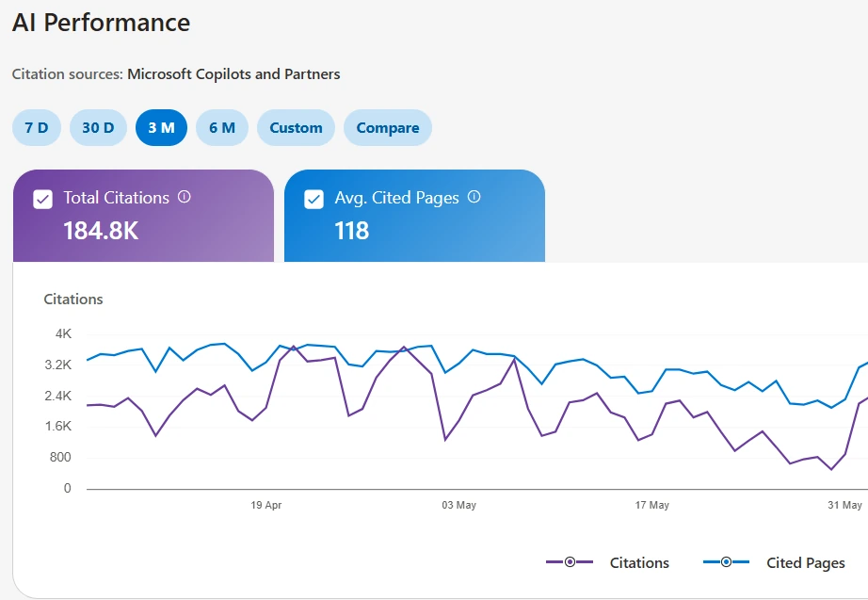This screenshot has height=600, width=868.
Task: Click the AI Performance heading
Action: (x=102, y=23)
